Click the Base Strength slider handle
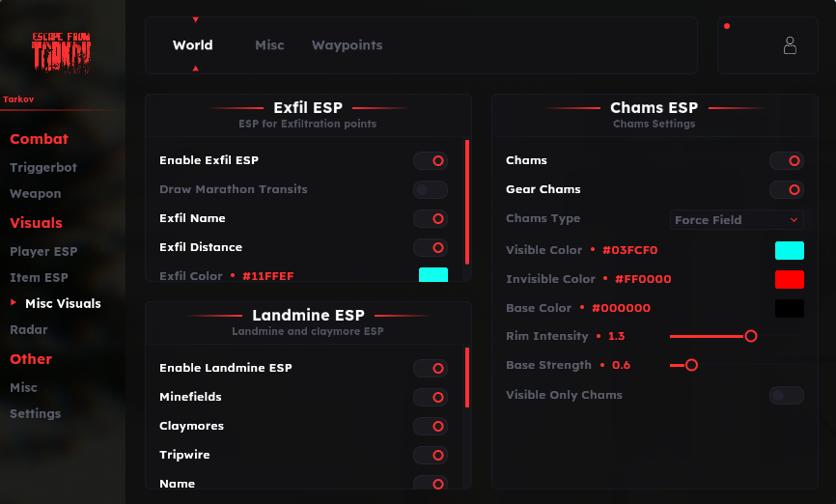This screenshot has width=836, height=504. 691,365
